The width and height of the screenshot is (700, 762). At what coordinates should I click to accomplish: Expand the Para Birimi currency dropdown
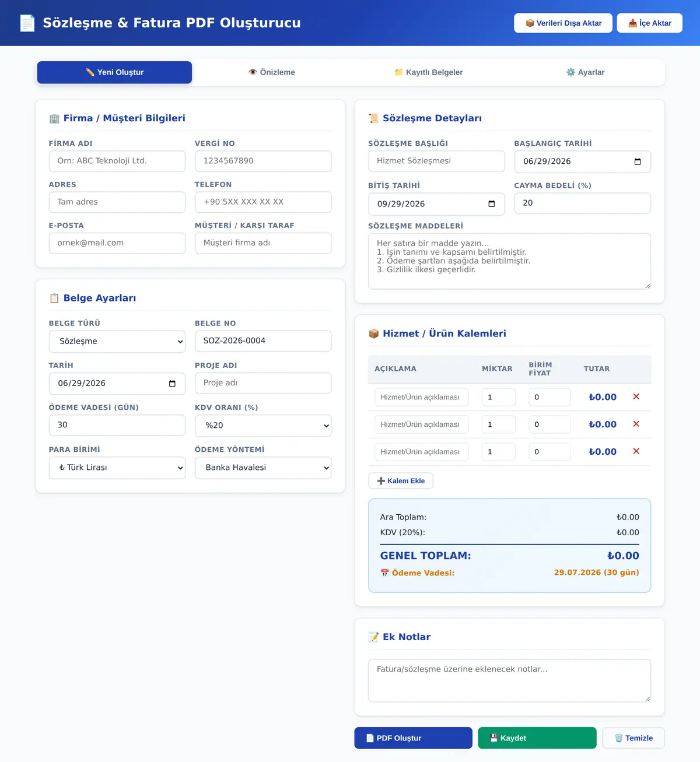[117, 468]
